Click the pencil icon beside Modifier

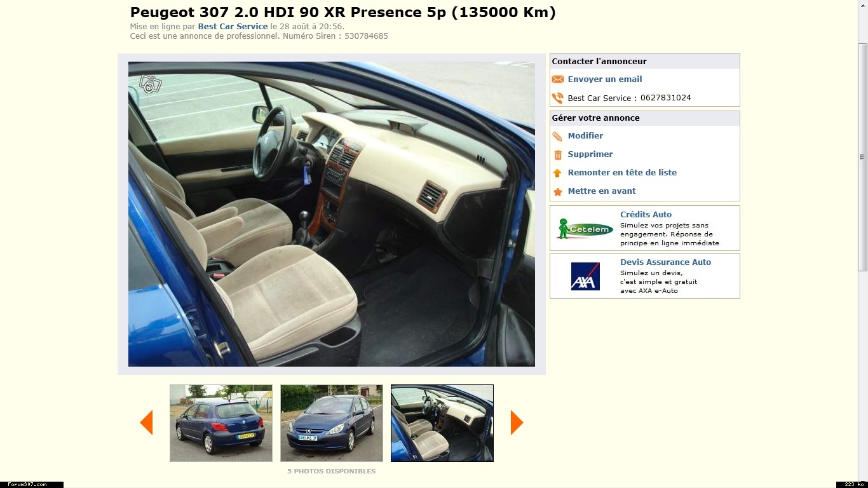point(557,136)
